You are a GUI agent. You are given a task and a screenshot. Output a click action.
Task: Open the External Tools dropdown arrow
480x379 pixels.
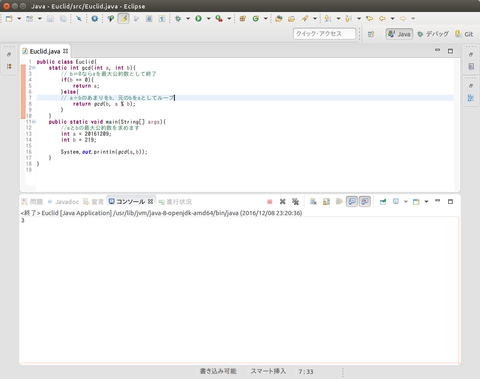(x=229, y=19)
